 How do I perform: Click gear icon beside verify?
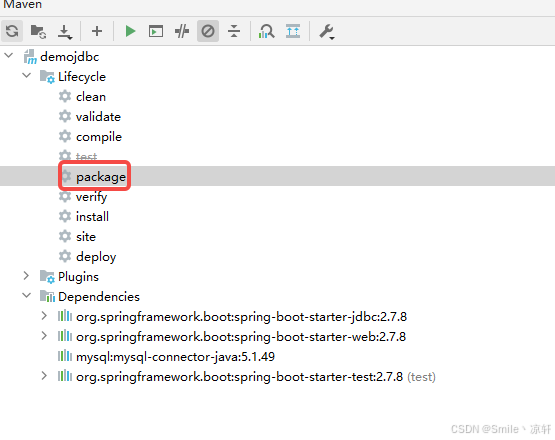coord(65,196)
